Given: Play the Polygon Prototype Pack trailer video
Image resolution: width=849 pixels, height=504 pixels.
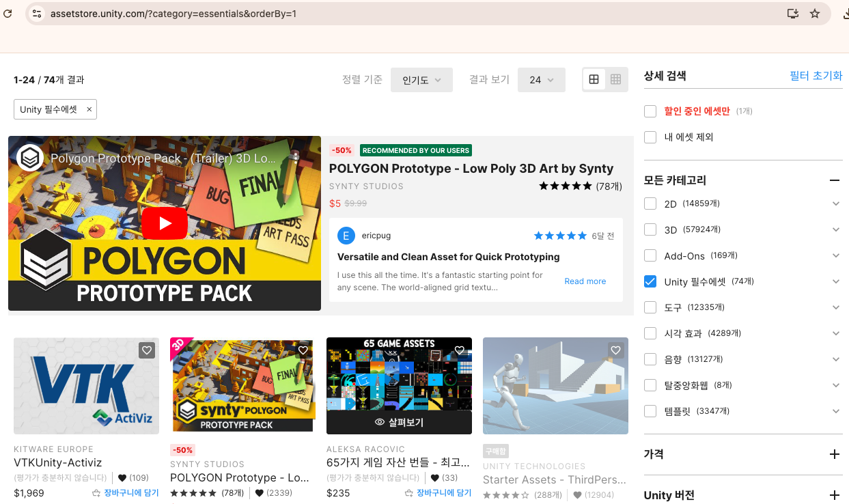Looking at the screenshot, I should coord(165,223).
